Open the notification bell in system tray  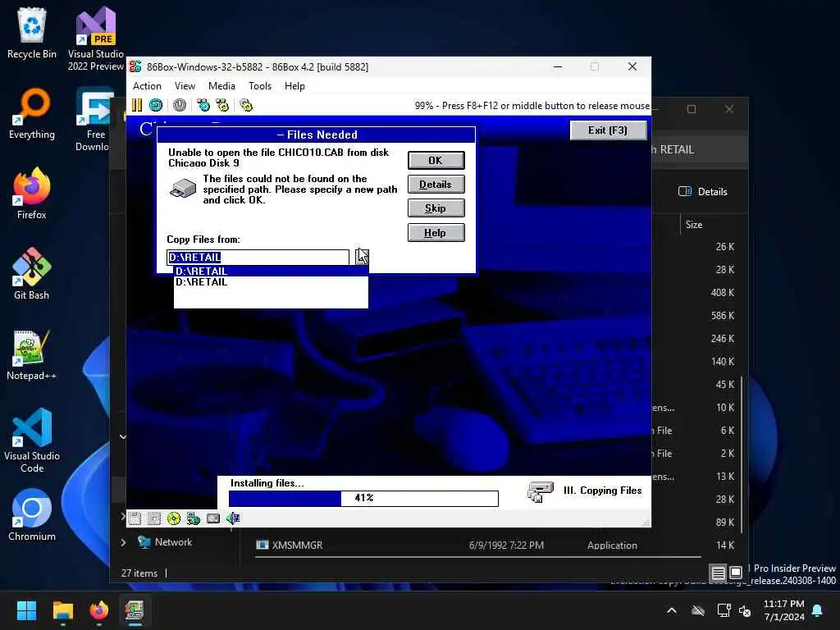click(x=818, y=610)
